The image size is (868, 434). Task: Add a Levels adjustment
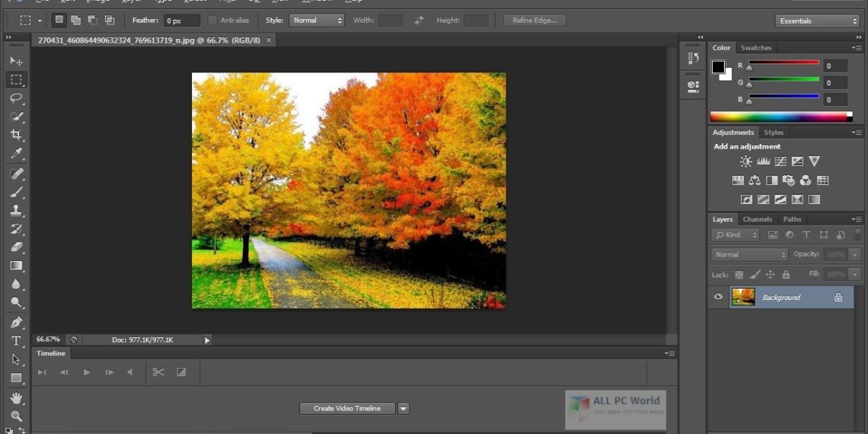pos(764,161)
